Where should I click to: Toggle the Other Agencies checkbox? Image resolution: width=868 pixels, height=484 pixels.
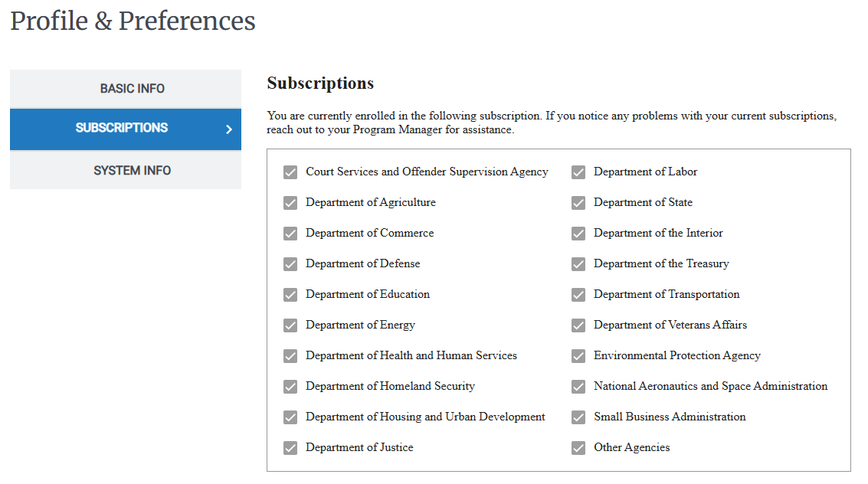578,447
